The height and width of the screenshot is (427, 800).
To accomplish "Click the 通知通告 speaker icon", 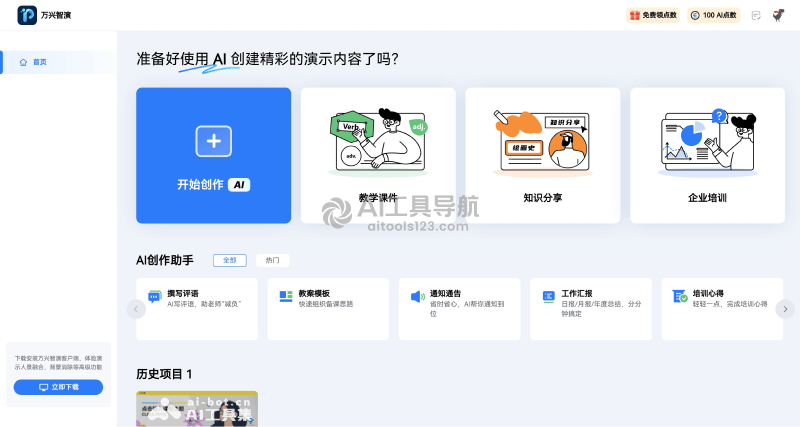I will [417, 296].
